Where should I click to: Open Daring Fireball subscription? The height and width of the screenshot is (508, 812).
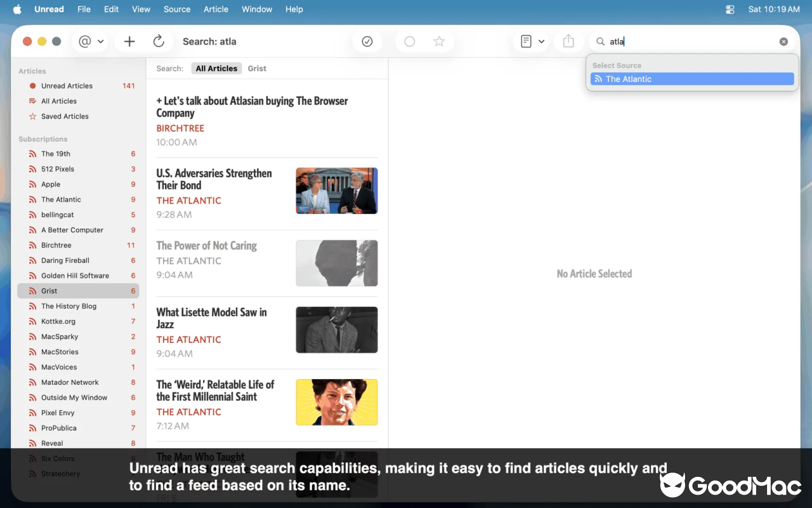pyautogui.click(x=78, y=260)
